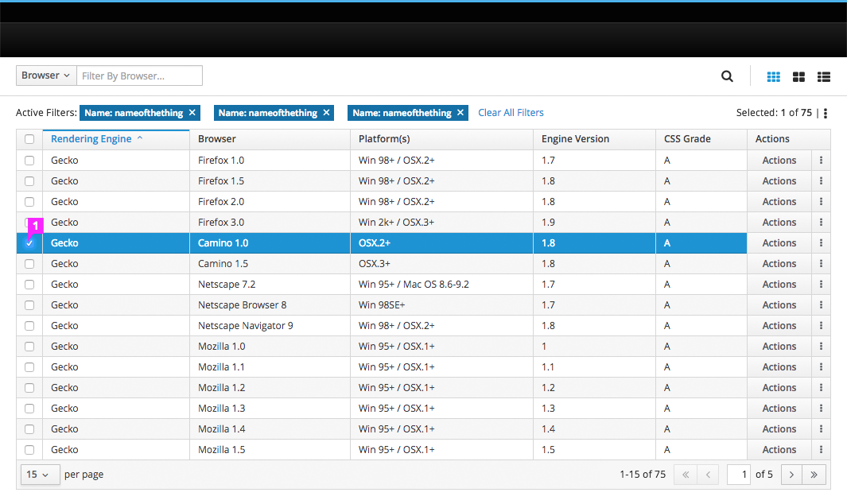Open kebab menu for Firefox 1.5 row
847x504 pixels.
[821, 181]
